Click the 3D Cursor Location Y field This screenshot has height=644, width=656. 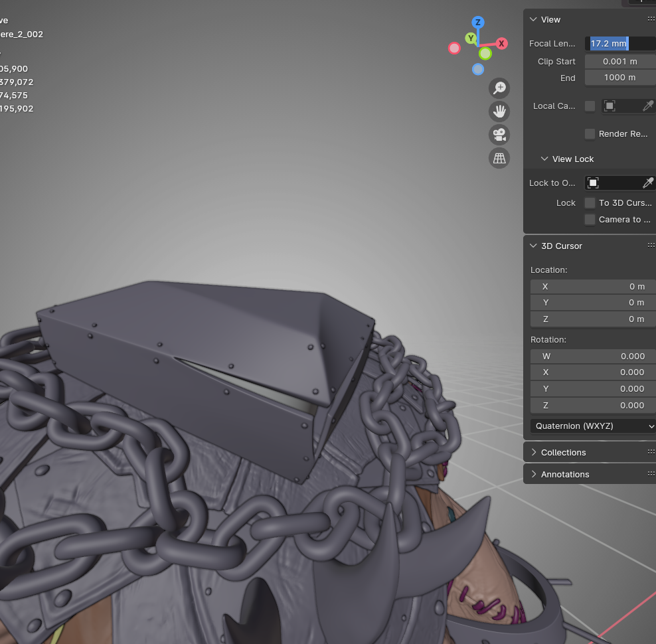[x=593, y=303]
